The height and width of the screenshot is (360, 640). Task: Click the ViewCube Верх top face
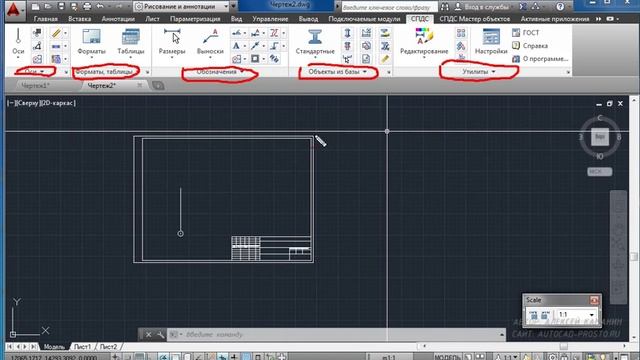[600, 137]
